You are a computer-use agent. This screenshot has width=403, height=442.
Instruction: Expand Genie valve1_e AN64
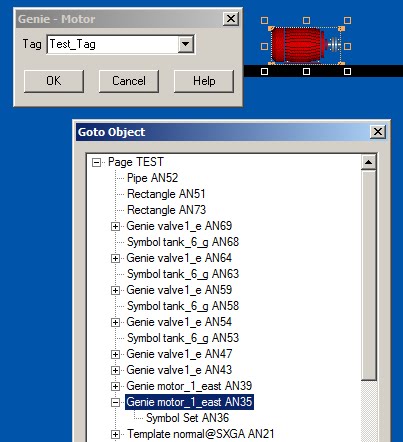click(x=115, y=258)
